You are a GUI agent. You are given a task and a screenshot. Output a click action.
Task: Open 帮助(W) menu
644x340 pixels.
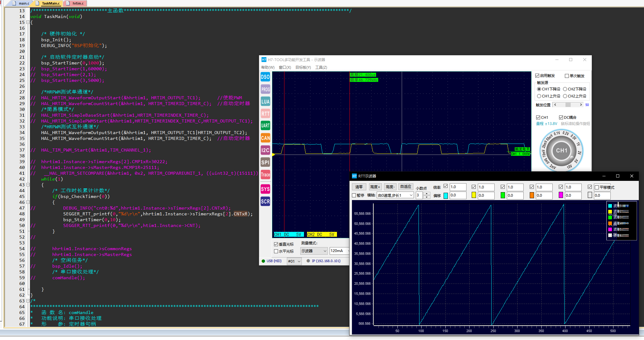[x=268, y=67]
